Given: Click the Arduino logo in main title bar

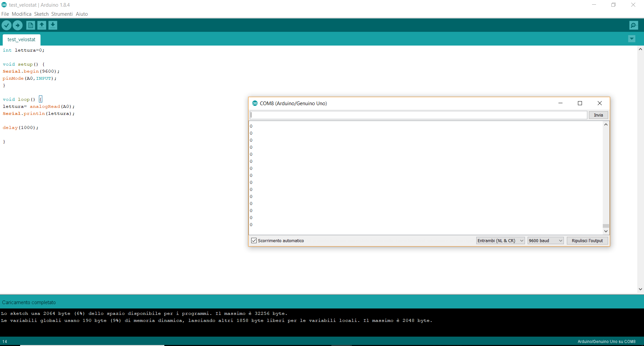Looking at the screenshot, I should (4, 5).
